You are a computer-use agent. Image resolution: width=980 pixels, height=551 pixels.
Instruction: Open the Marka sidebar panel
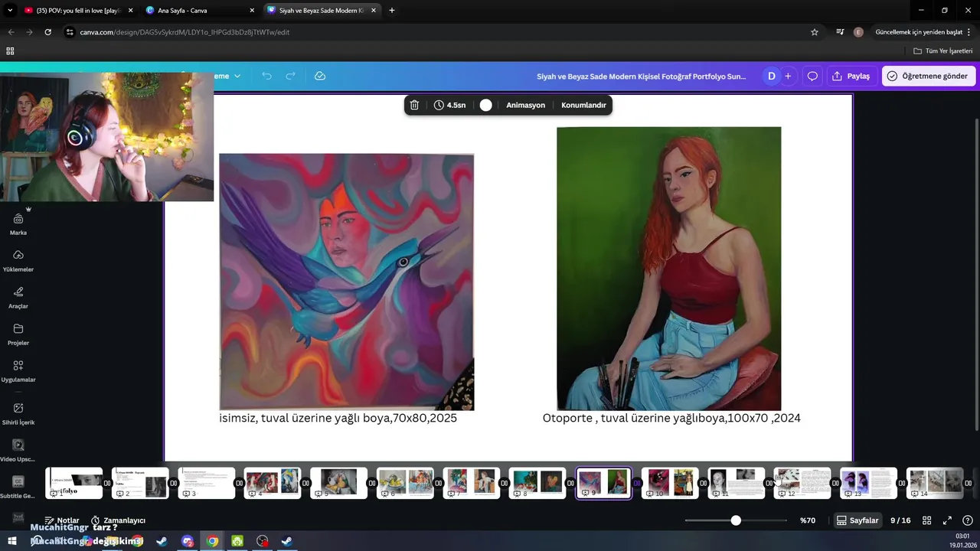[x=18, y=225]
